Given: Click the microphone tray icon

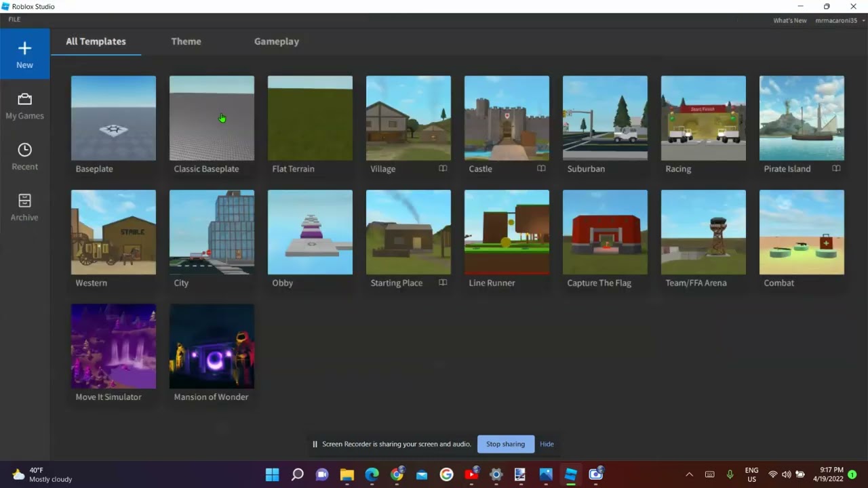Looking at the screenshot, I should tap(730, 474).
